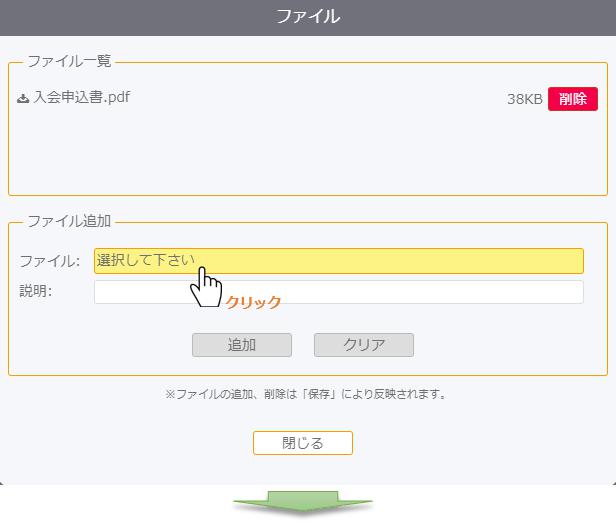Image resolution: width=616 pixels, height=523 pixels.
Task: Click the ファイル dialog title bar
Action: point(308,18)
